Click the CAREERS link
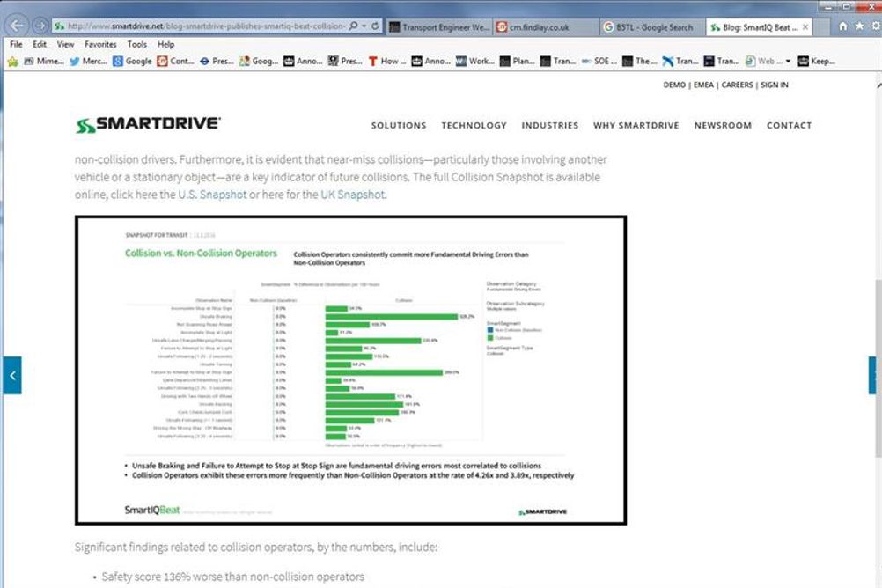882x588 pixels. coord(737,85)
